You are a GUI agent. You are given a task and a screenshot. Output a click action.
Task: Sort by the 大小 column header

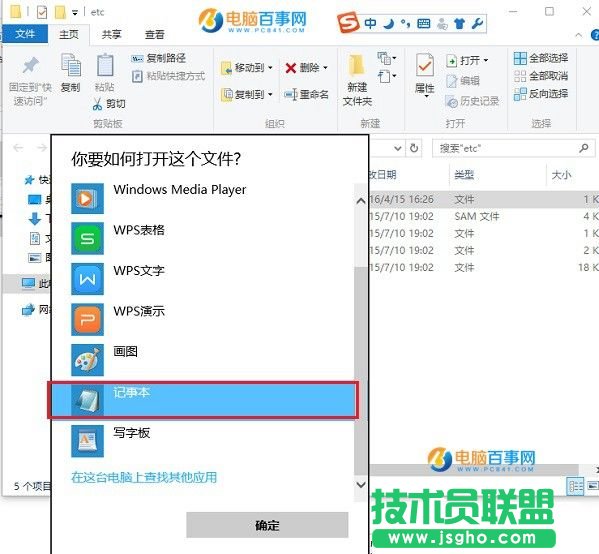562,175
